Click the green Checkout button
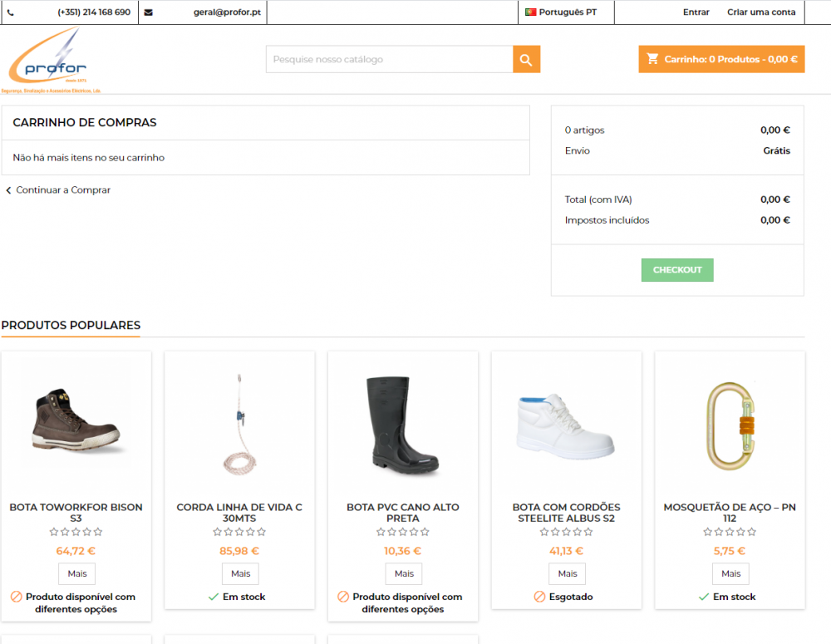The image size is (831, 644). (677, 270)
